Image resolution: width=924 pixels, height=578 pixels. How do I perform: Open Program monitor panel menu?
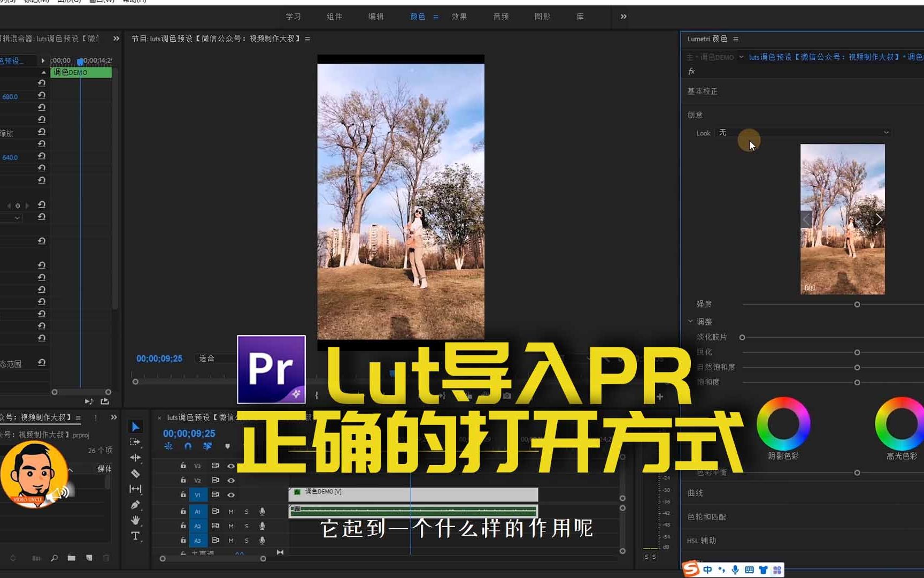coord(307,39)
